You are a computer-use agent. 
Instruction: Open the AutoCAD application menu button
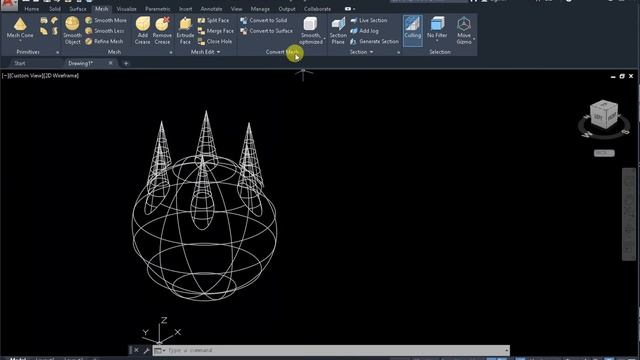pos(9,4)
